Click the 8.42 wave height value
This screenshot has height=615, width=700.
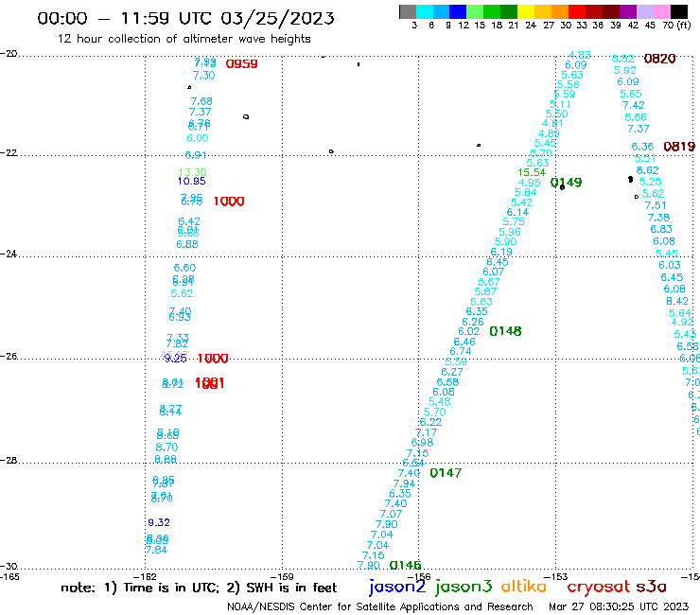pos(677,302)
